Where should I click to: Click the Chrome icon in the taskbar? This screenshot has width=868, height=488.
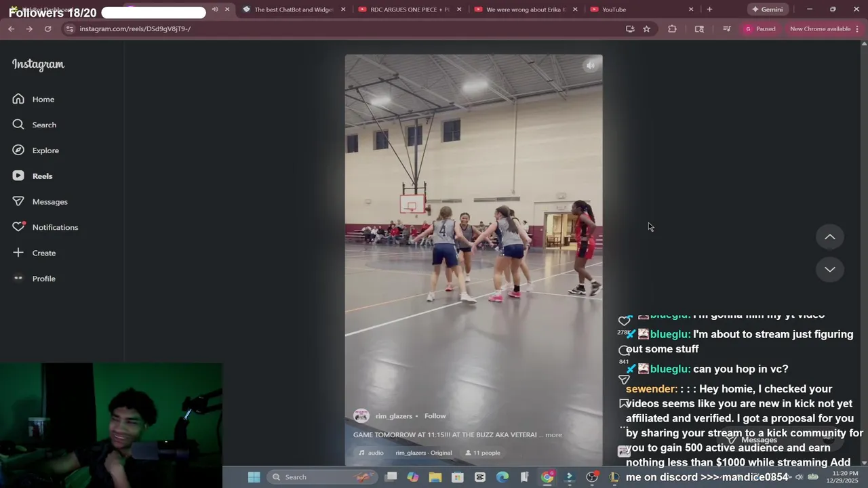(x=547, y=477)
